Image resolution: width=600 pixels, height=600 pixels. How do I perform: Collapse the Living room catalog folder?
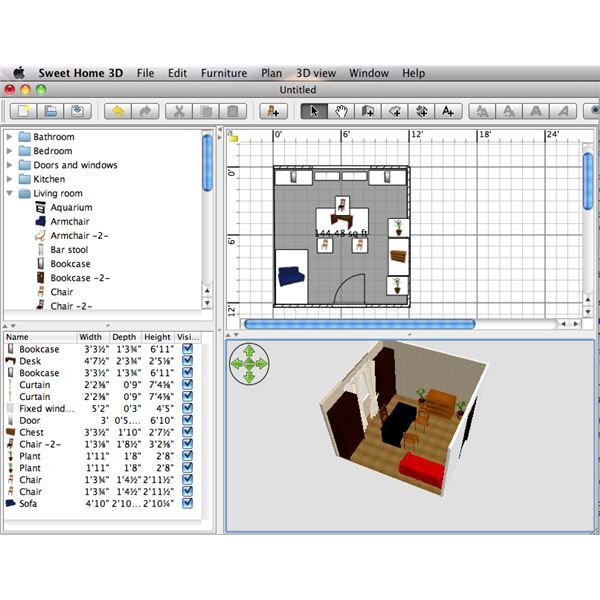coord(10,193)
